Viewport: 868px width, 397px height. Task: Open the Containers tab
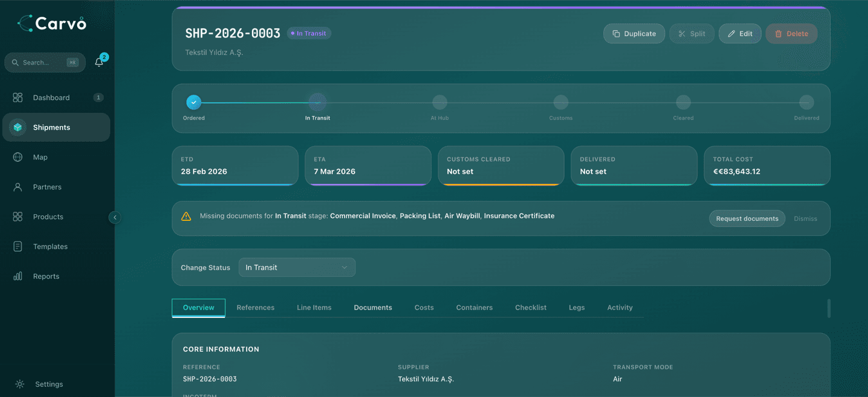pos(474,307)
